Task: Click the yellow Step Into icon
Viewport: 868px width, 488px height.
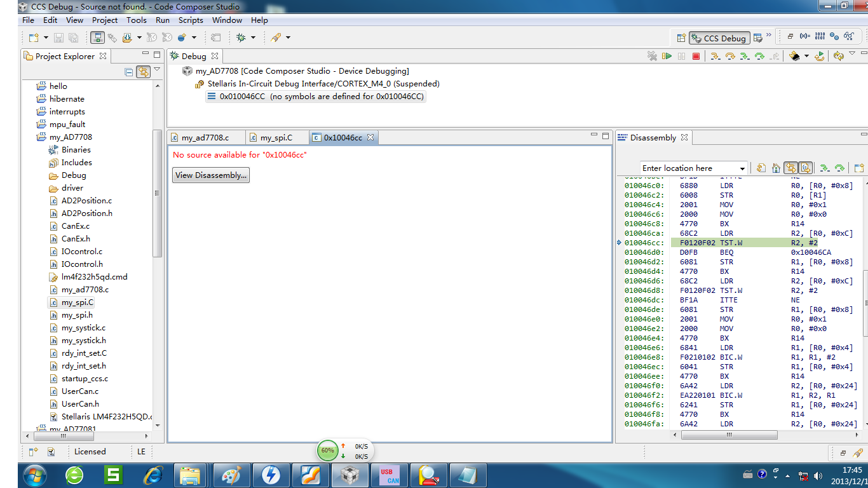Action: point(715,56)
